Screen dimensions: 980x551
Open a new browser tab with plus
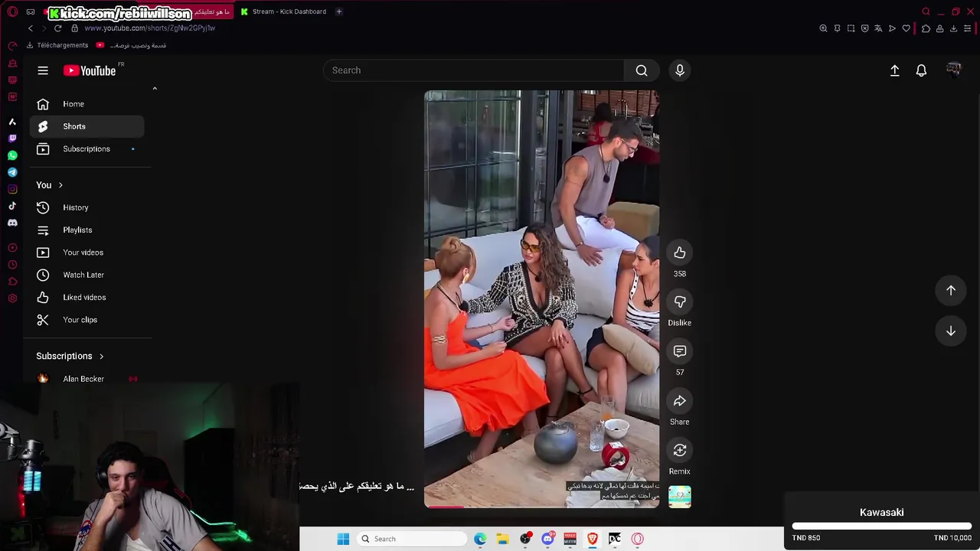[339, 11]
